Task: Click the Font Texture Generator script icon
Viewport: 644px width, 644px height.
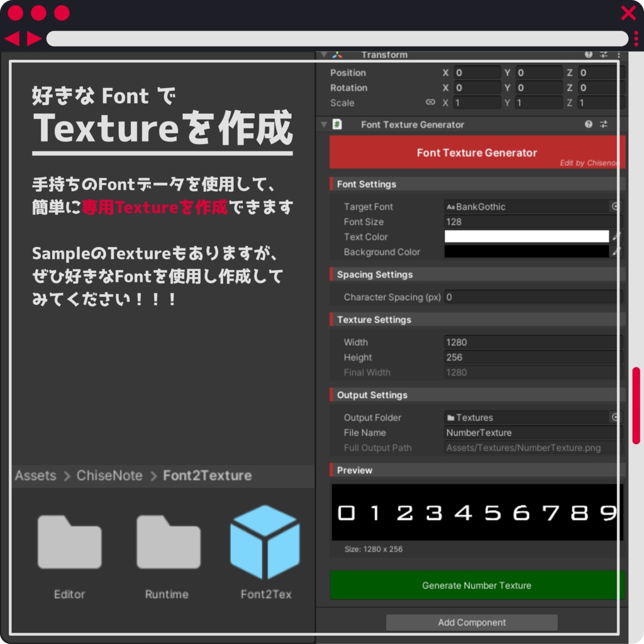Action: (337, 124)
